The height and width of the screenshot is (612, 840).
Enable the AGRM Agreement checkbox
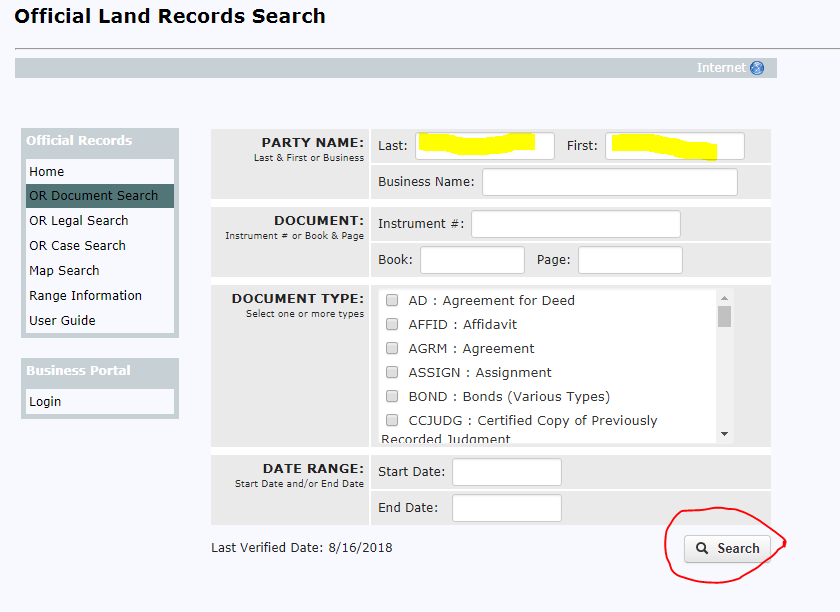392,348
